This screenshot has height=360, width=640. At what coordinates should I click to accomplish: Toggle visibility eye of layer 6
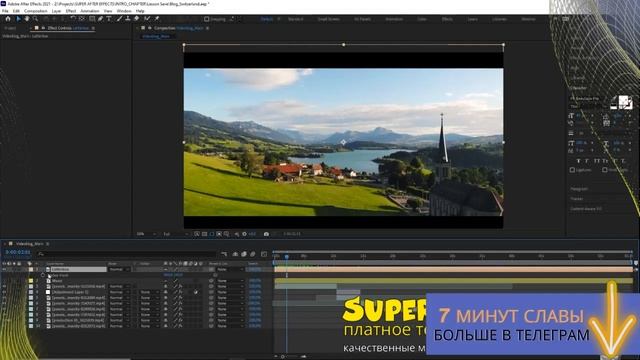point(4,304)
